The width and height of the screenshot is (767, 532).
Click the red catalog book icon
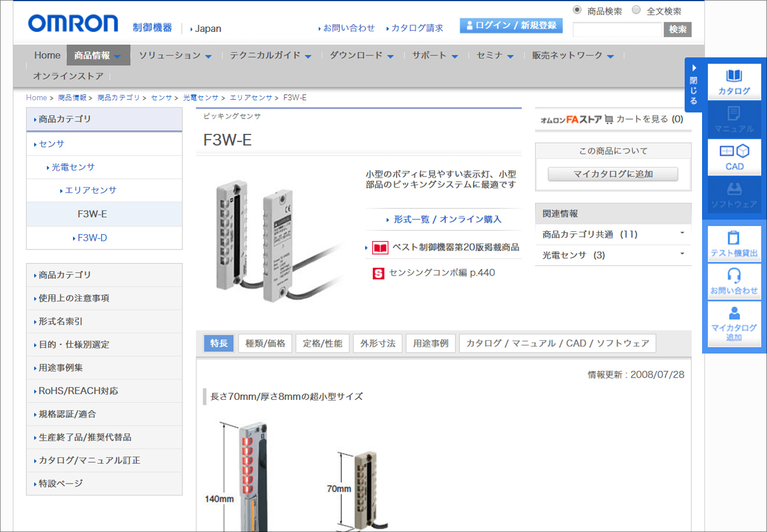(x=380, y=248)
